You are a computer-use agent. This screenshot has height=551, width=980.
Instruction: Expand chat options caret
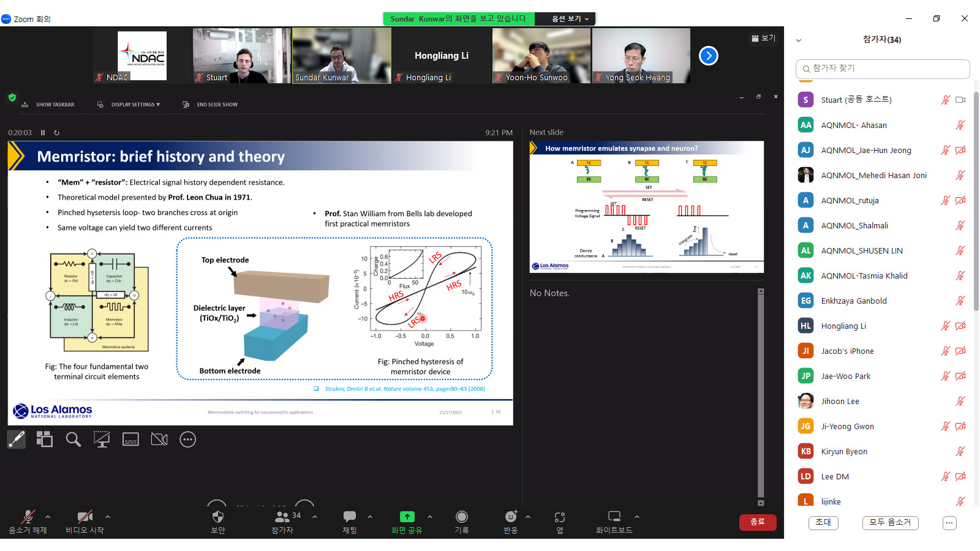370,517
